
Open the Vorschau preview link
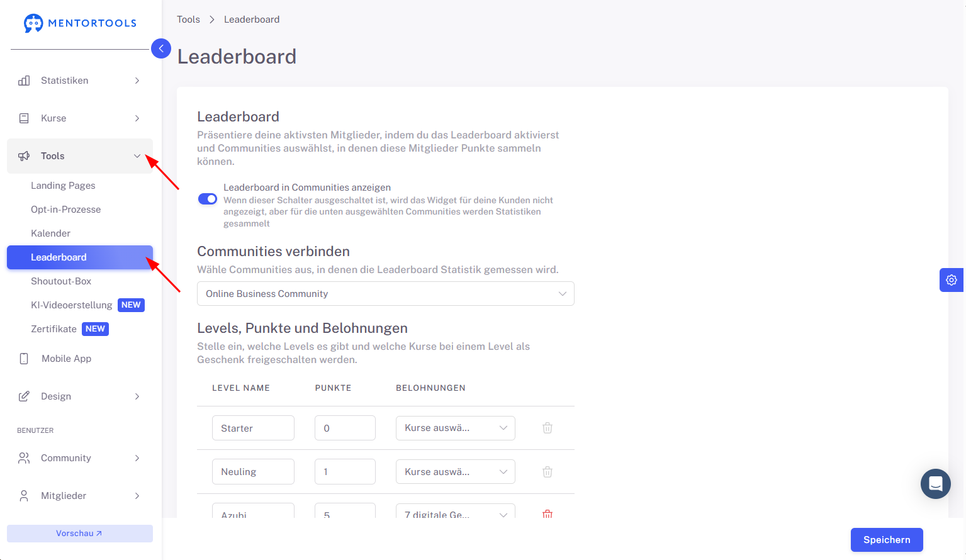tap(80, 534)
